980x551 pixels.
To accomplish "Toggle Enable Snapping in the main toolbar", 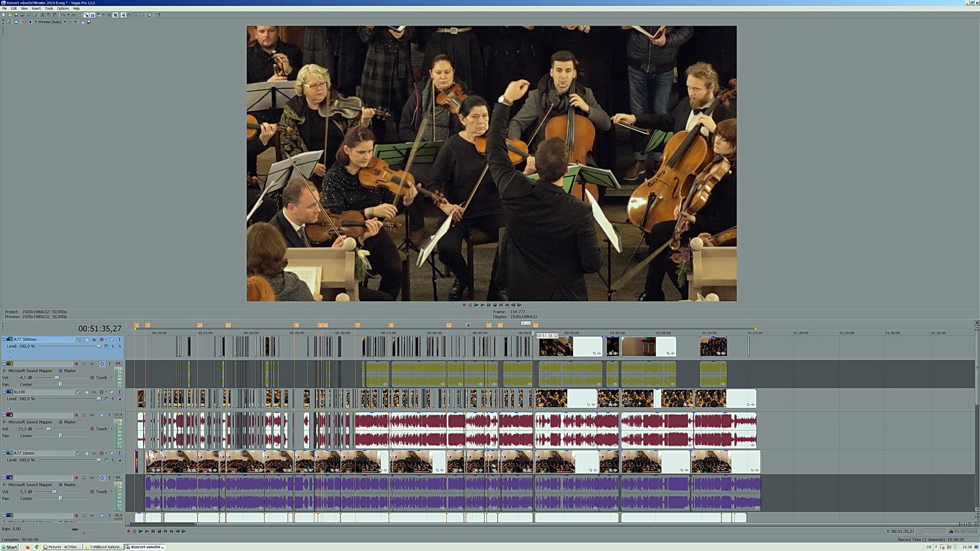I will point(86,14).
